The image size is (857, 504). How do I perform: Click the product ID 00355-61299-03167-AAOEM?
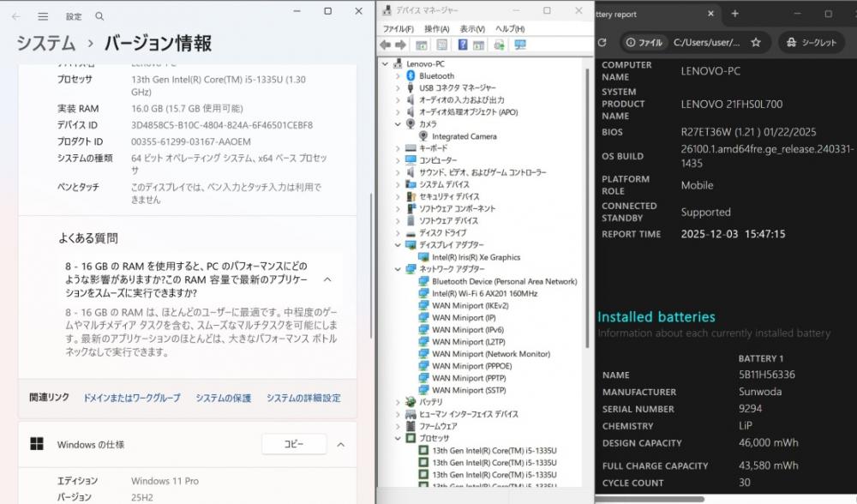click(191, 141)
